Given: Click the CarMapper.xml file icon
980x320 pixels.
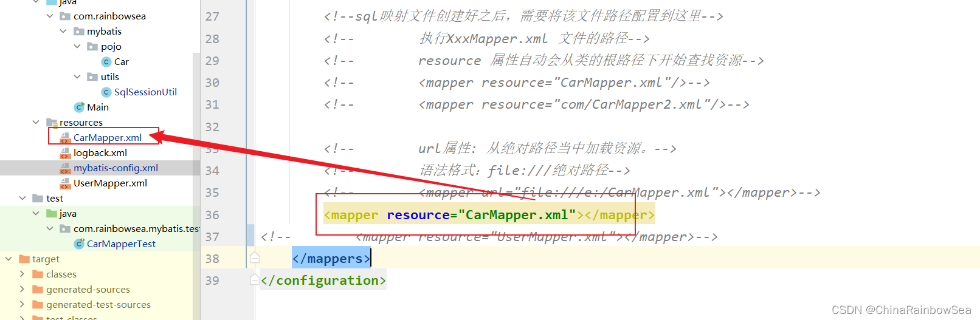Looking at the screenshot, I should pos(65,138).
